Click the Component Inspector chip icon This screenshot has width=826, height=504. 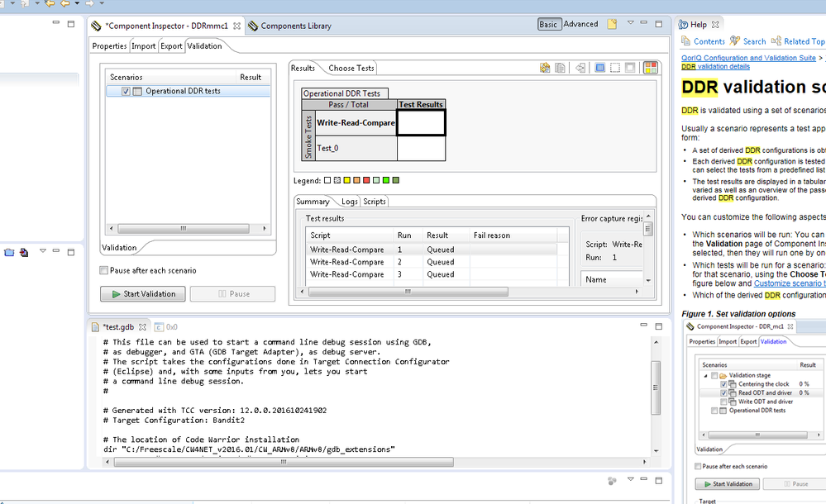96,26
